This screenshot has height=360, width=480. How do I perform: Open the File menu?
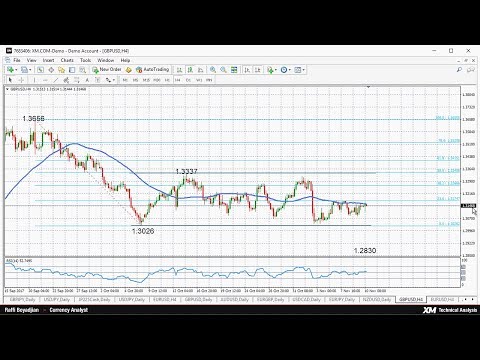click(17, 60)
